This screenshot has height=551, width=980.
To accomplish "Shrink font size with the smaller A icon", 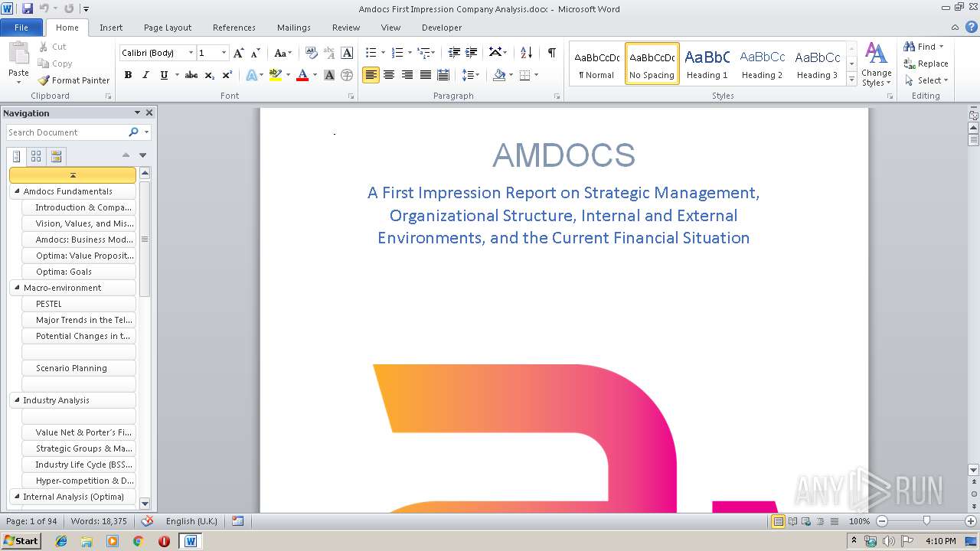I will coord(256,53).
